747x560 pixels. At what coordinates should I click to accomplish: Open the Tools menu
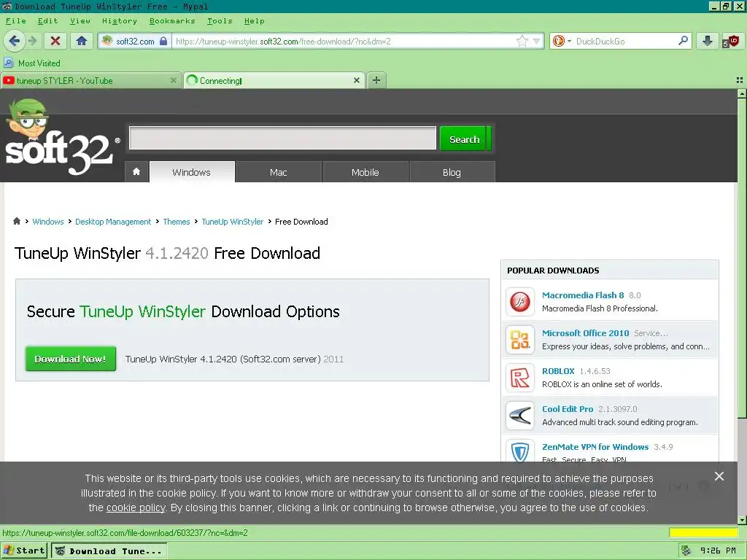click(220, 21)
